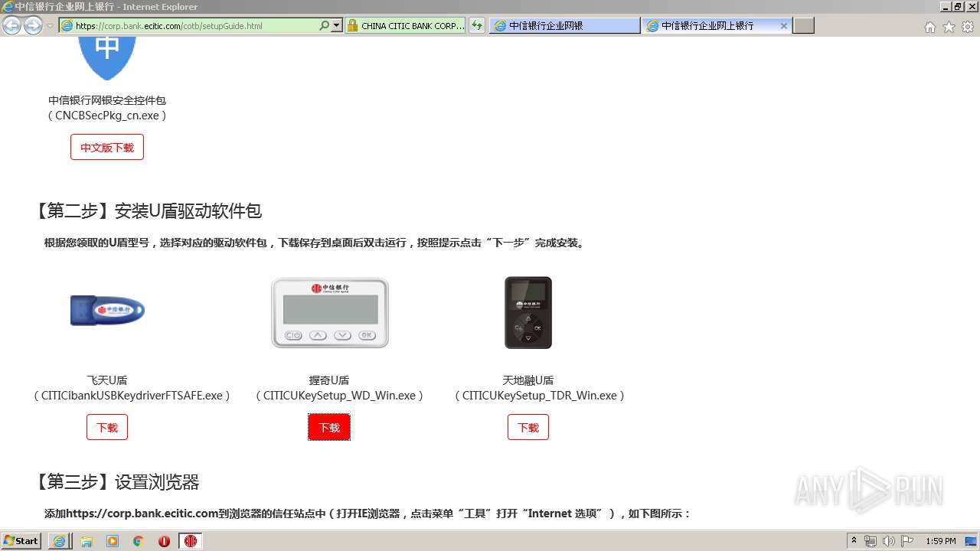Click the security lock CHINA CITIC BANK CORP badge

coord(405,26)
